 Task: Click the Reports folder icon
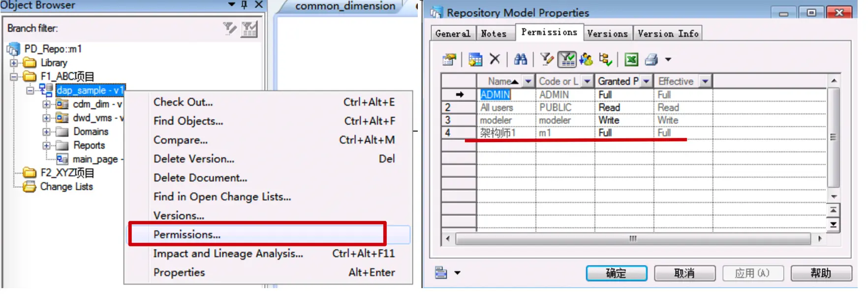coord(62,146)
